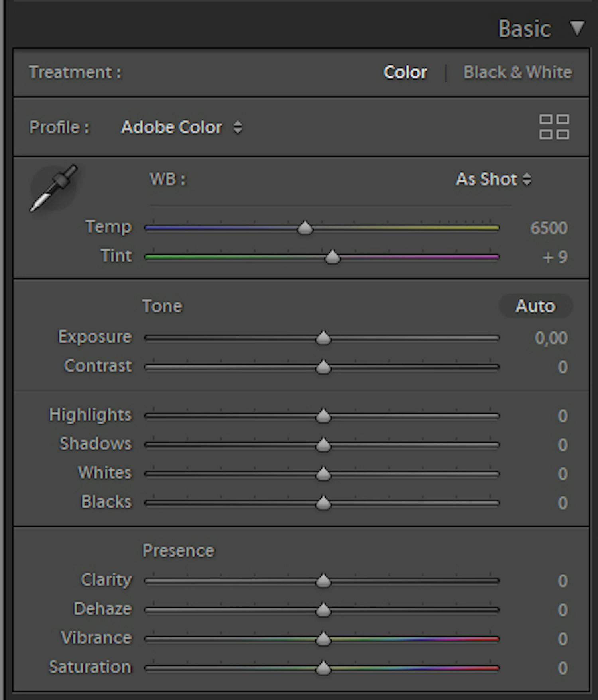Click the Highlights label

coord(90,415)
